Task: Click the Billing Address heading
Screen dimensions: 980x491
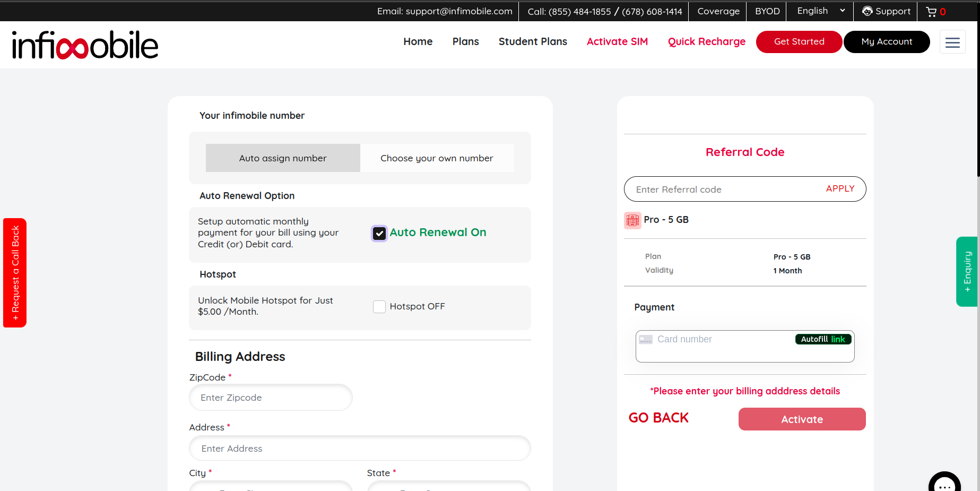Action: pos(240,357)
